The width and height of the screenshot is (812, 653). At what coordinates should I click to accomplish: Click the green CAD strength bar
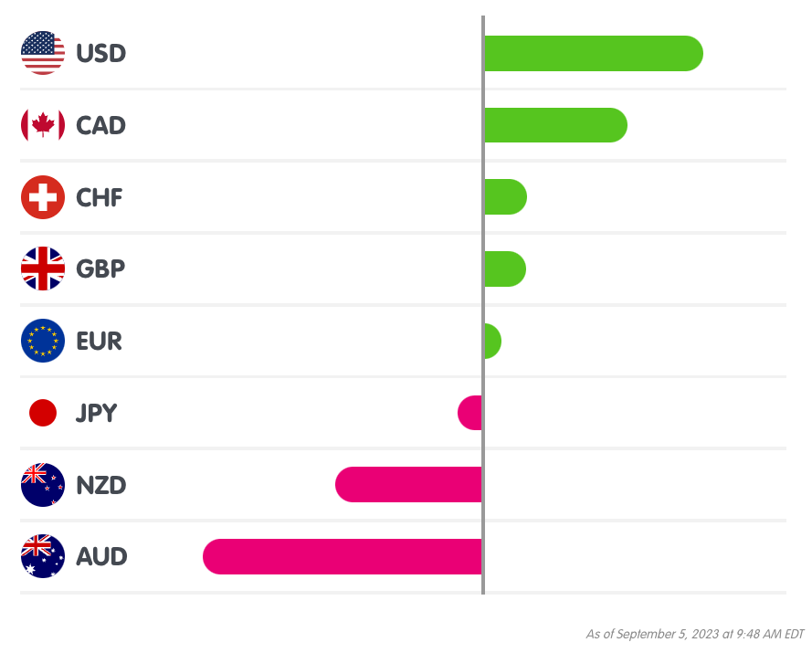[x=554, y=125]
